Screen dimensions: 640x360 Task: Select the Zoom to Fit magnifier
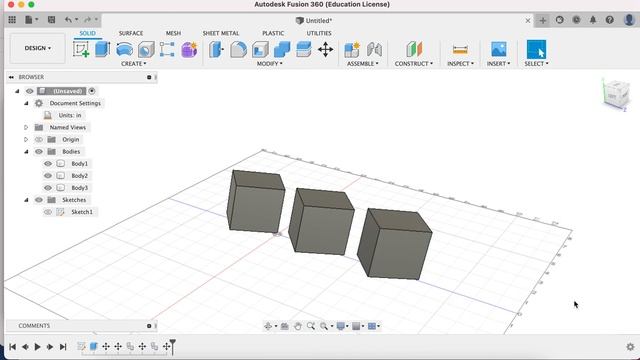click(x=311, y=326)
